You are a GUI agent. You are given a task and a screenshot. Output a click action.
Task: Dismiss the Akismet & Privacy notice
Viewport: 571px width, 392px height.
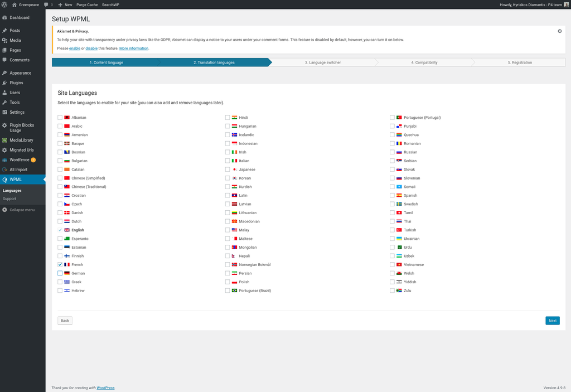pos(560,31)
